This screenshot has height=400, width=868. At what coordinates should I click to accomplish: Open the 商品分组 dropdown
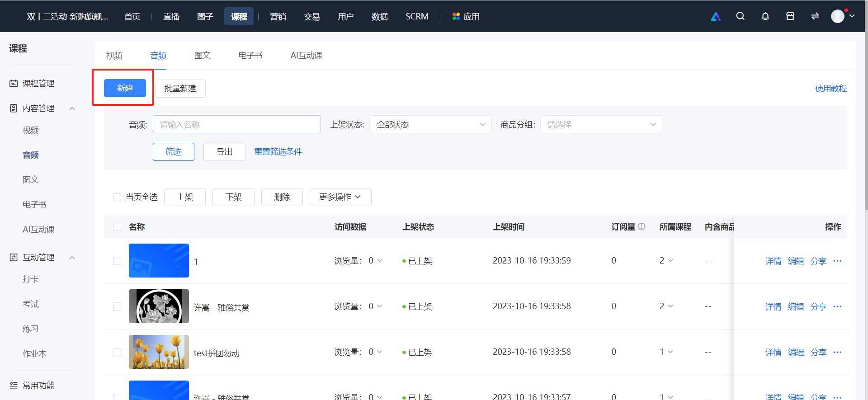click(x=601, y=124)
